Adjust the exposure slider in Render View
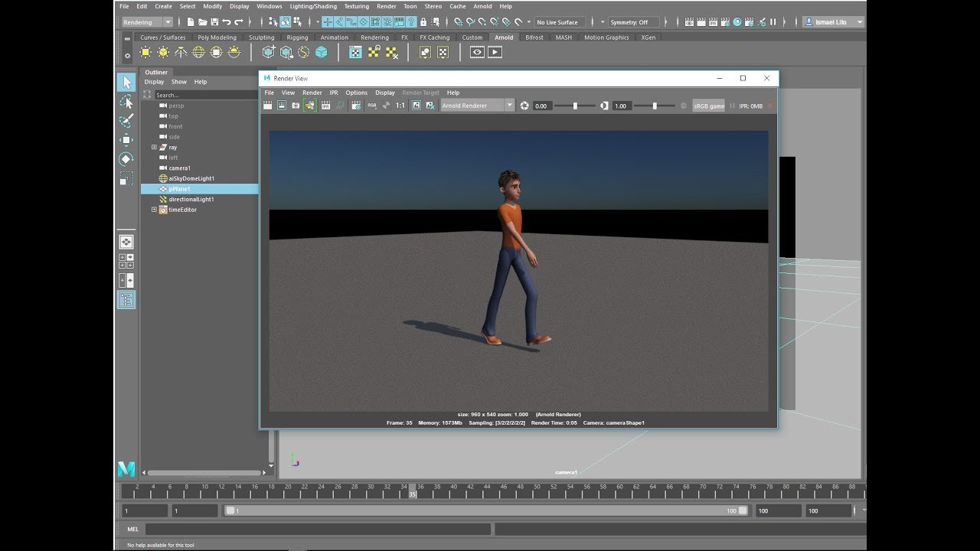Image resolution: width=980 pixels, height=551 pixels. click(x=575, y=106)
